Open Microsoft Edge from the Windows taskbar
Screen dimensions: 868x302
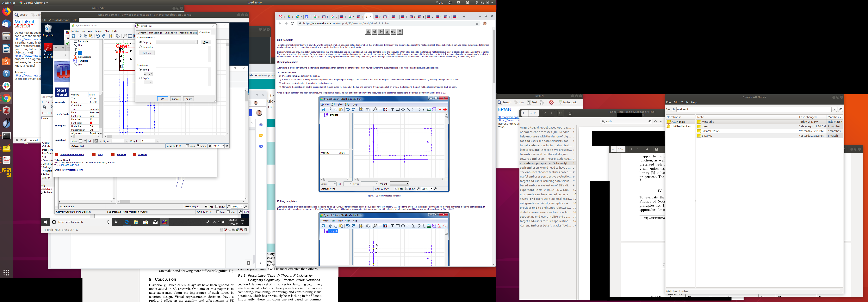pyautogui.click(x=127, y=222)
